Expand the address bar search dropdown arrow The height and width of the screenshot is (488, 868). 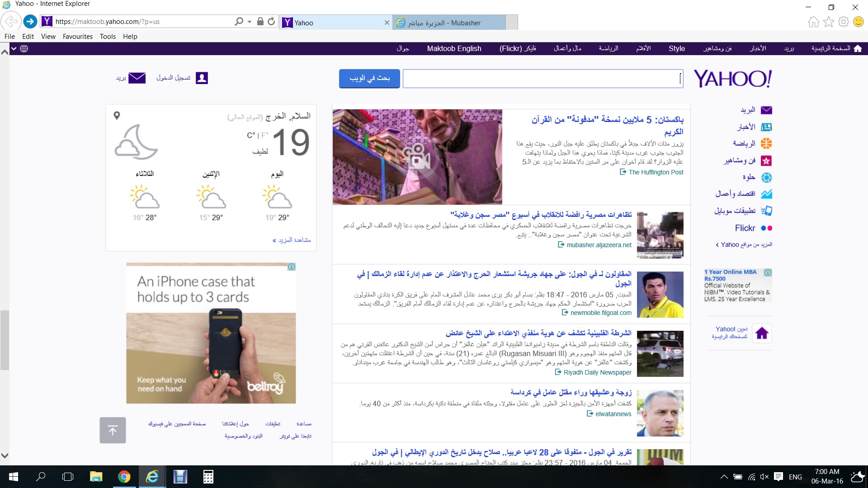tap(250, 21)
